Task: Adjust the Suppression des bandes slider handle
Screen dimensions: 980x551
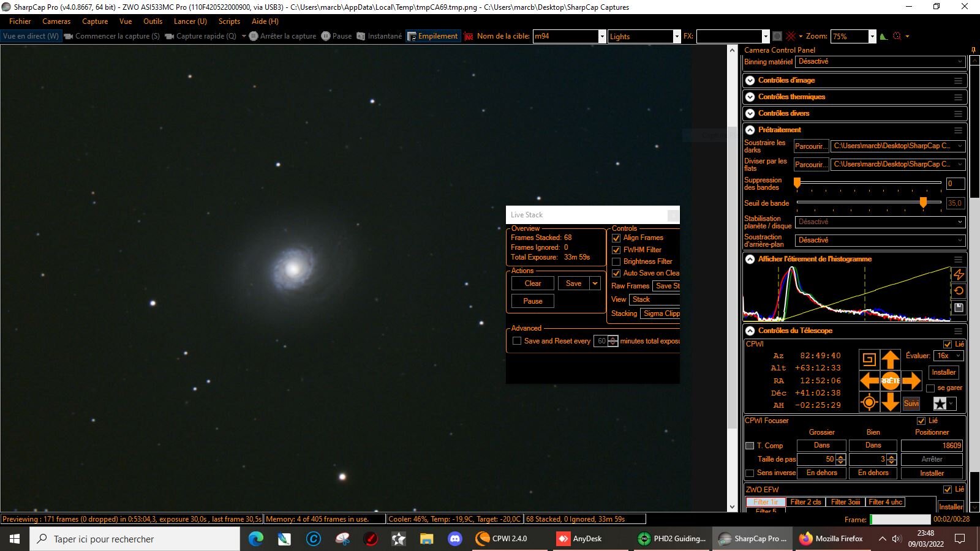Action: (x=797, y=183)
